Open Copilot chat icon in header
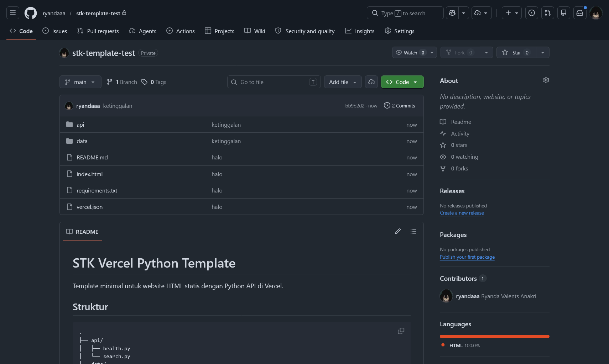 [x=452, y=13]
